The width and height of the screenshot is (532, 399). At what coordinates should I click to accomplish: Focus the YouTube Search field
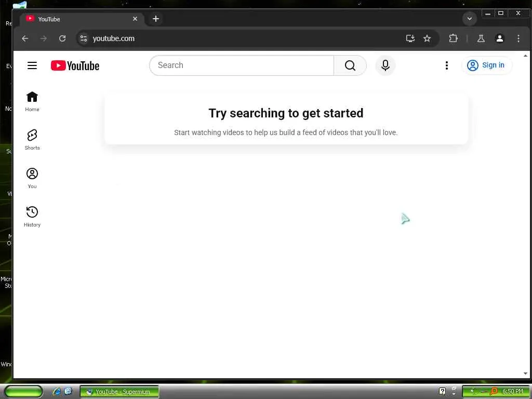coord(242,65)
